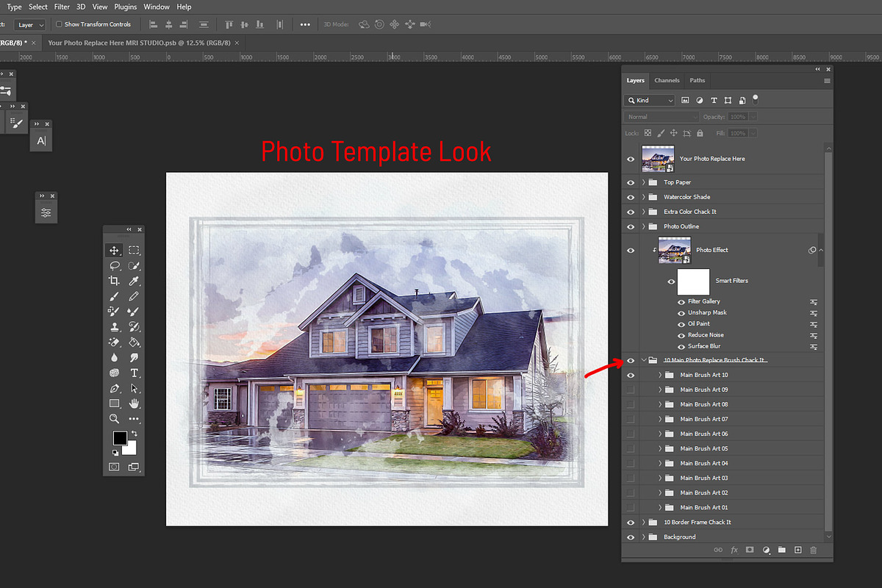This screenshot has height=588, width=882.
Task: Hide the Photo Outline group
Action: pyautogui.click(x=631, y=226)
